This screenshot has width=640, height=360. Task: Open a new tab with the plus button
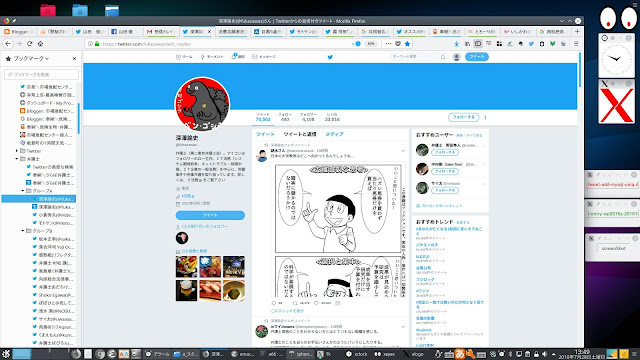(x=577, y=31)
